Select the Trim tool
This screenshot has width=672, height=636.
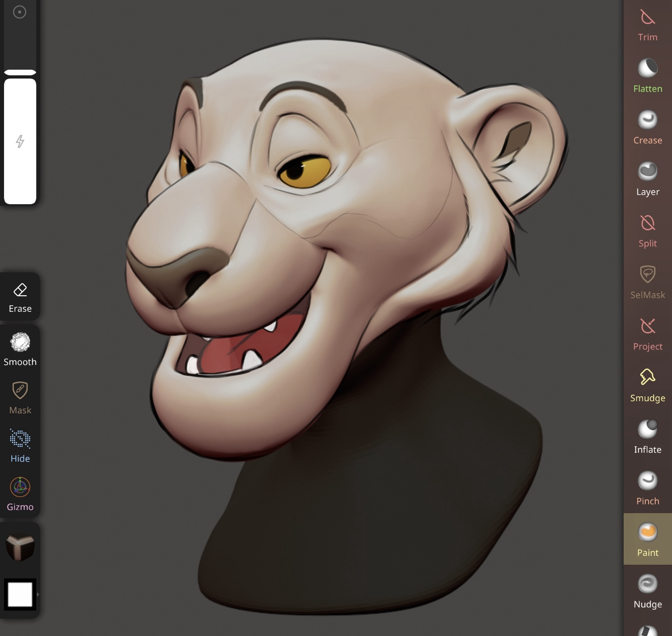[x=647, y=25]
